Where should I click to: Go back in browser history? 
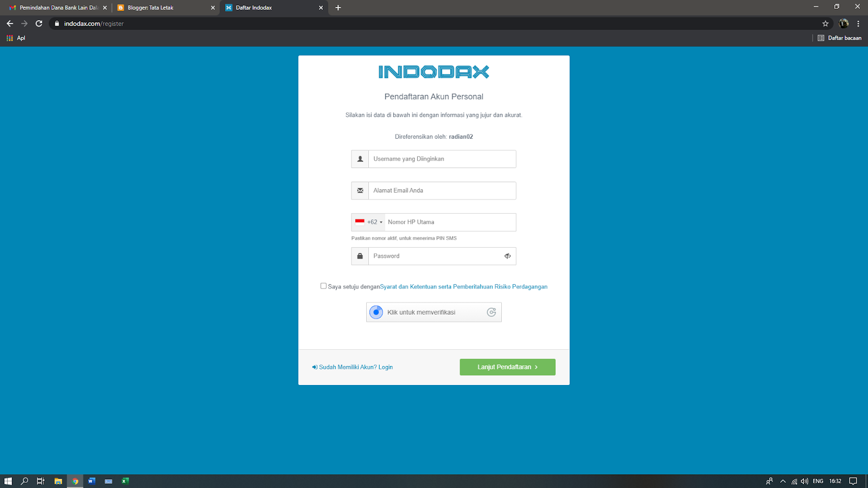coord(10,23)
